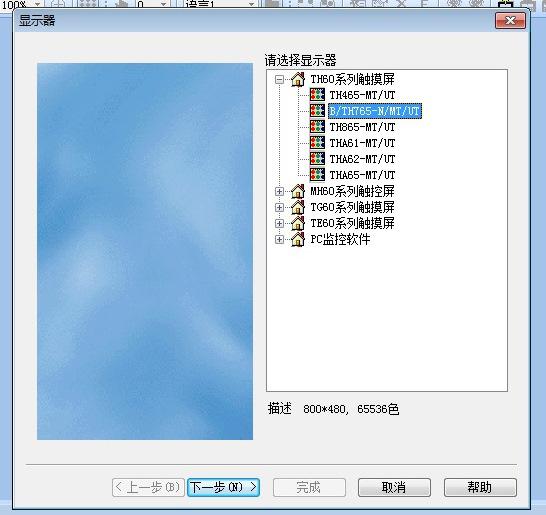Cancel the wizard with 取消 button

(394, 487)
